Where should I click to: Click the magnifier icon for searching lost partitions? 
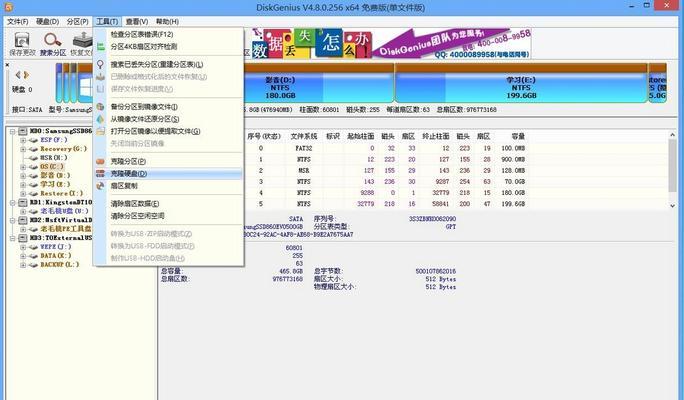tap(101, 65)
